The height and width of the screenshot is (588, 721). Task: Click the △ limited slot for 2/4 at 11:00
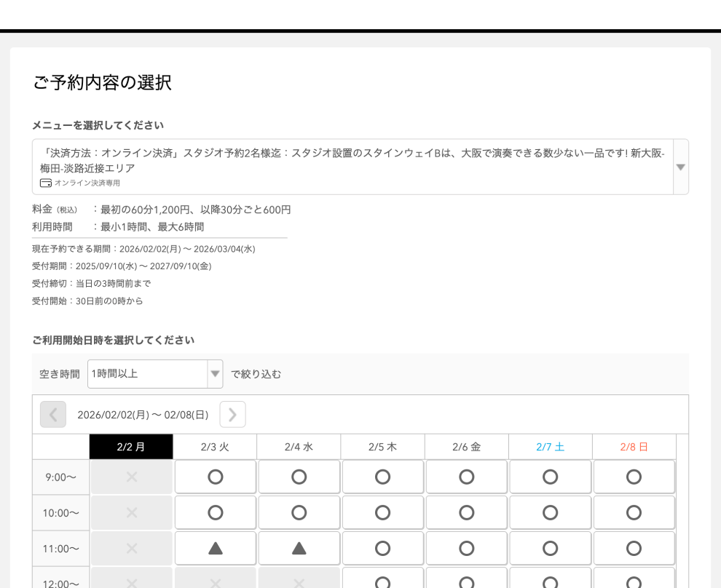pos(299,548)
